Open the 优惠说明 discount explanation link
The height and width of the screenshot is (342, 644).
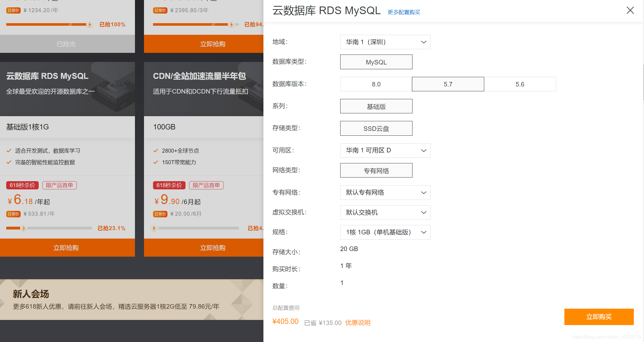pyautogui.click(x=358, y=322)
